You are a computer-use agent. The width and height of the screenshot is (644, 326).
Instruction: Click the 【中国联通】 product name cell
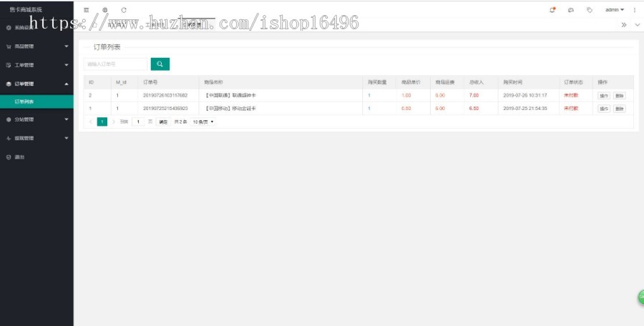coord(230,95)
